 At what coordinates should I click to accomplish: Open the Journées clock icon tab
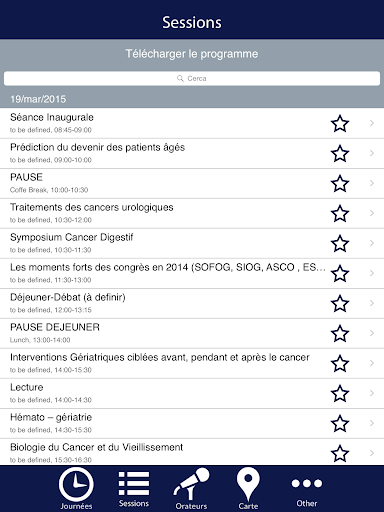(76, 484)
